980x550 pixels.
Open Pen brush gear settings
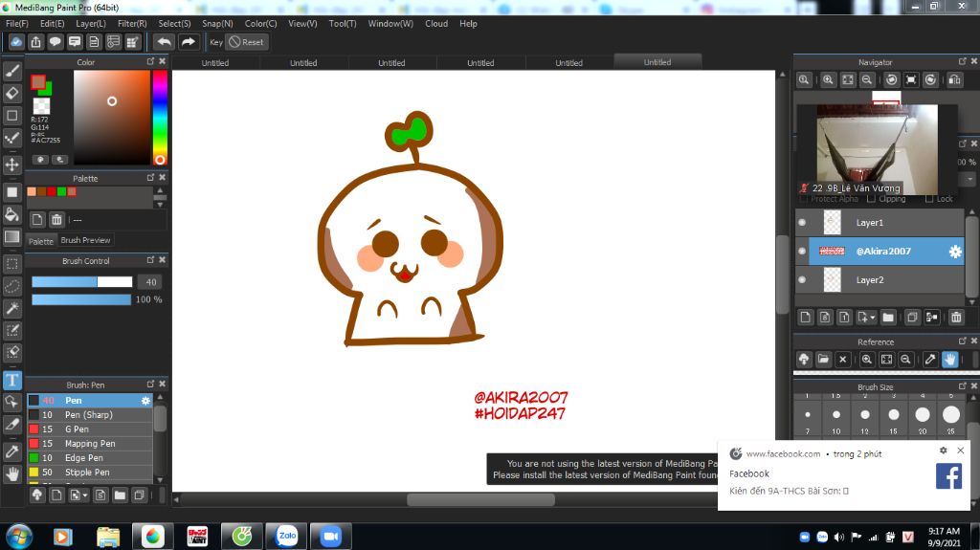point(145,401)
